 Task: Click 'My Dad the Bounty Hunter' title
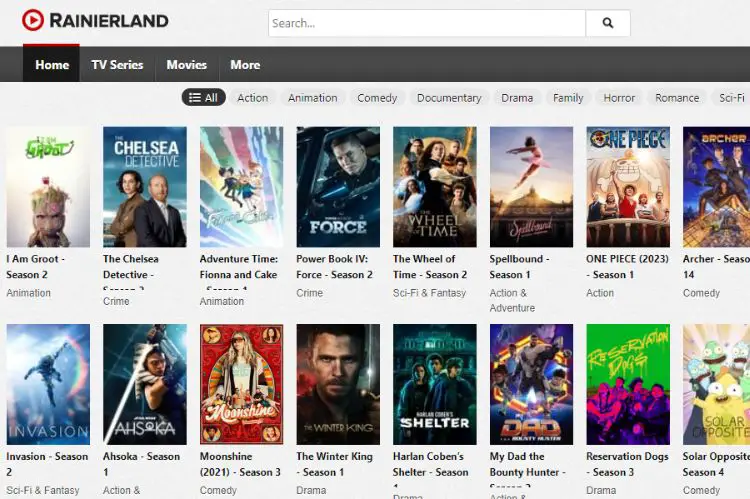[x=528, y=468]
